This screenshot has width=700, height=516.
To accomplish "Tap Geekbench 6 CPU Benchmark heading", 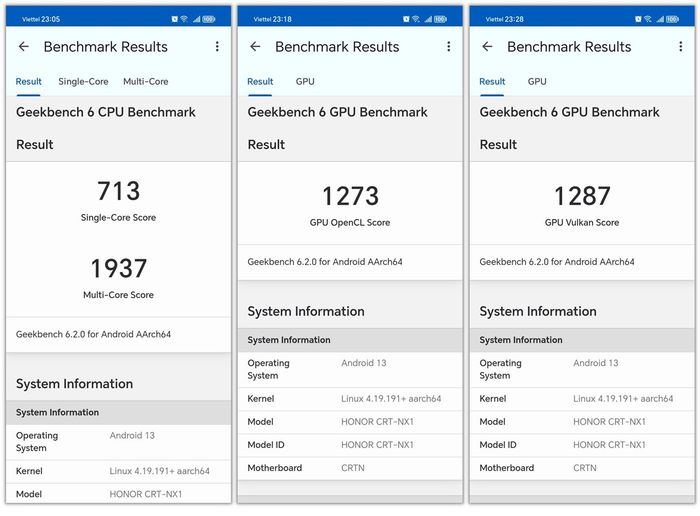I will click(106, 112).
